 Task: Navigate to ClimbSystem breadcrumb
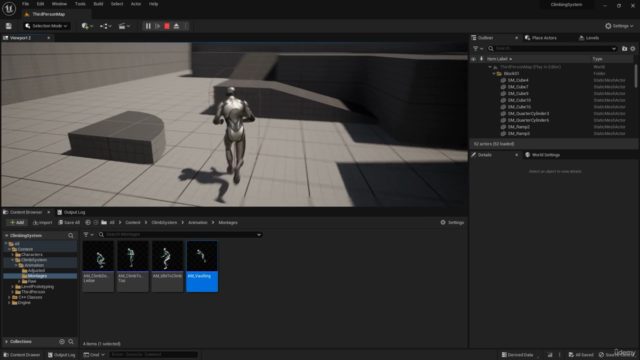point(164,223)
